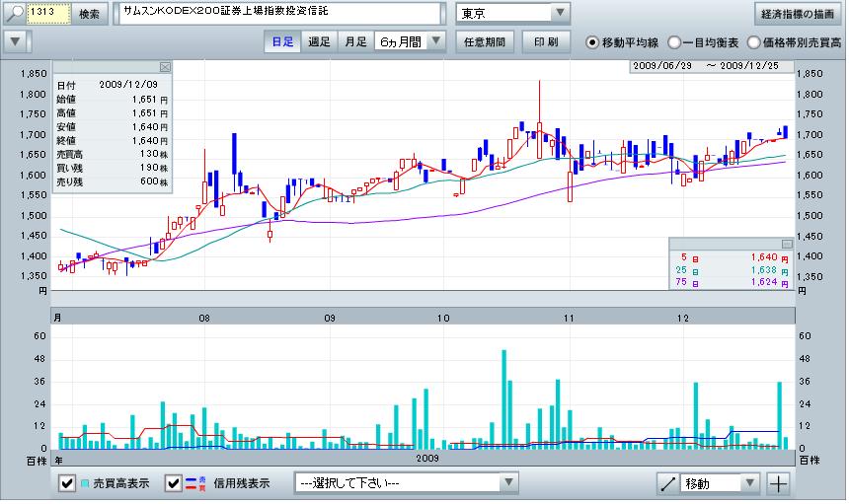Click the stock code input field
Screen dimensions: 849x504
pyautogui.click(x=47, y=14)
